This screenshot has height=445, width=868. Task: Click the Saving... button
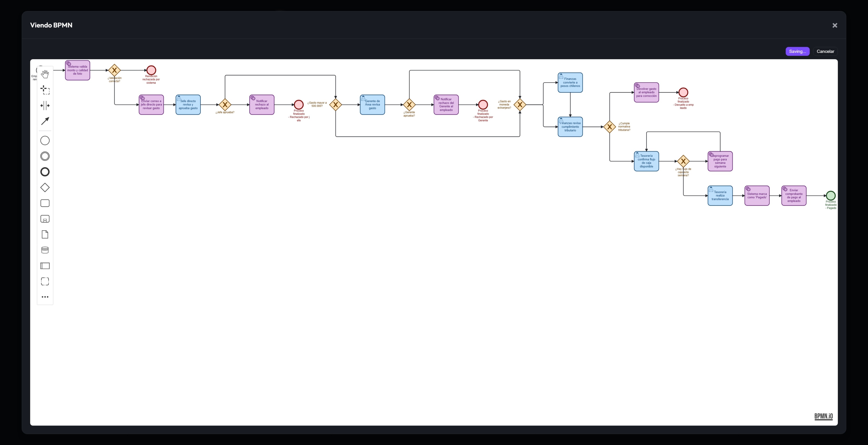click(x=797, y=51)
